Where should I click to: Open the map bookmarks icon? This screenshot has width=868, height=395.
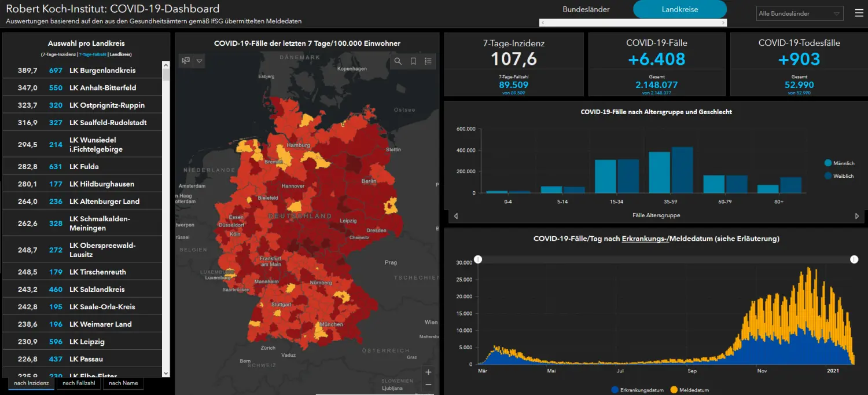point(413,61)
